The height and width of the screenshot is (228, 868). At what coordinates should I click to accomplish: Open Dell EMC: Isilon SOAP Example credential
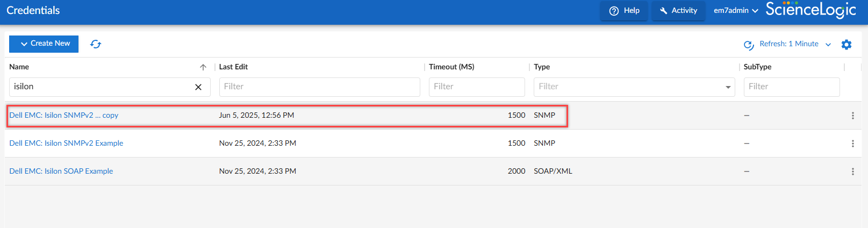tap(61, 171)
